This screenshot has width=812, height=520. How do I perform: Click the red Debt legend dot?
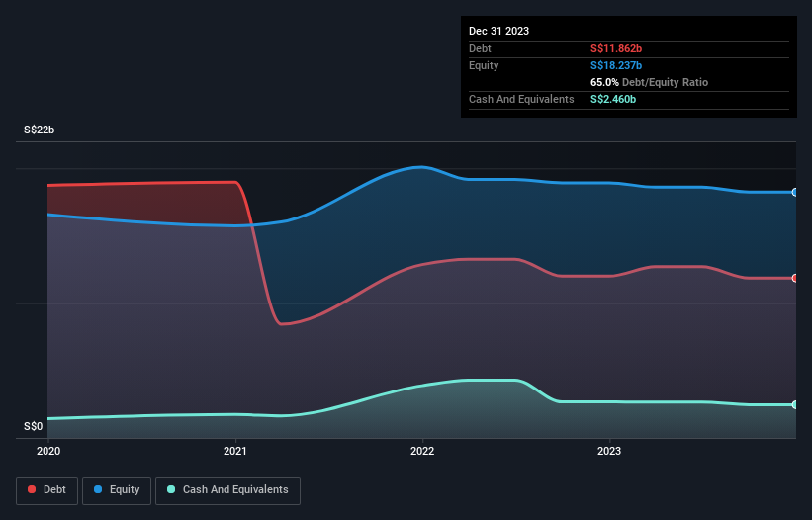32,489
